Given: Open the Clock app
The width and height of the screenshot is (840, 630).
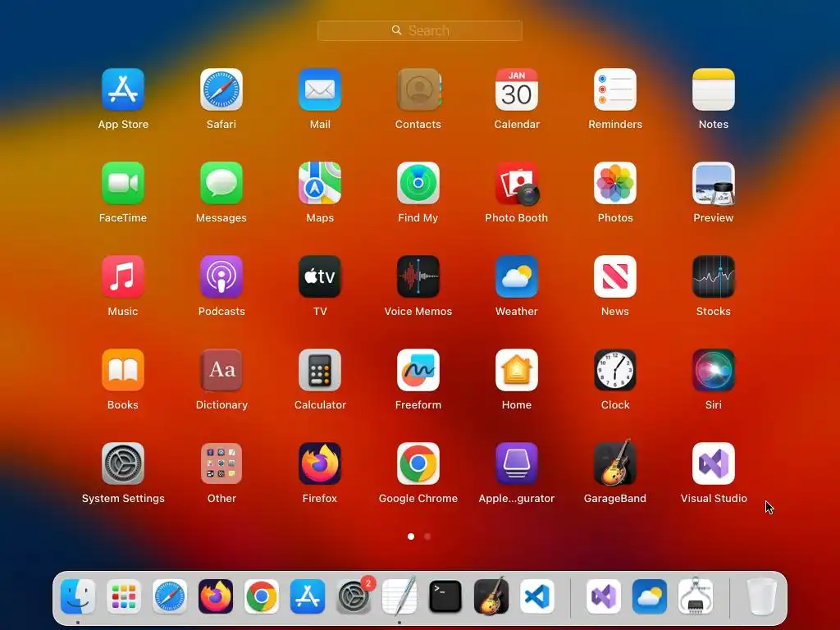Looking at the screenshot, I should [615, 370].
